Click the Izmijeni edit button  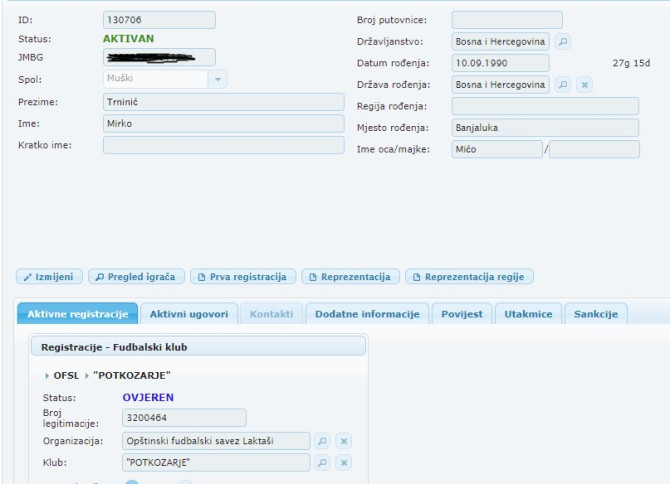tap(50, 277)
